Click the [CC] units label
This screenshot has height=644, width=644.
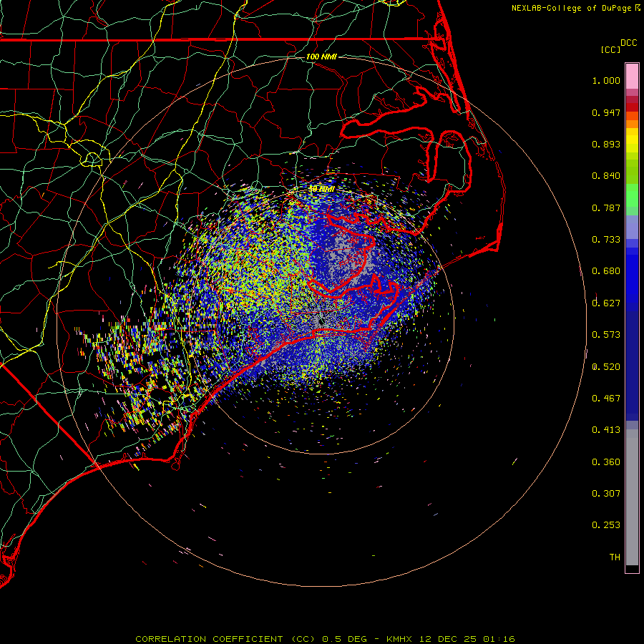tap(610, 49)
